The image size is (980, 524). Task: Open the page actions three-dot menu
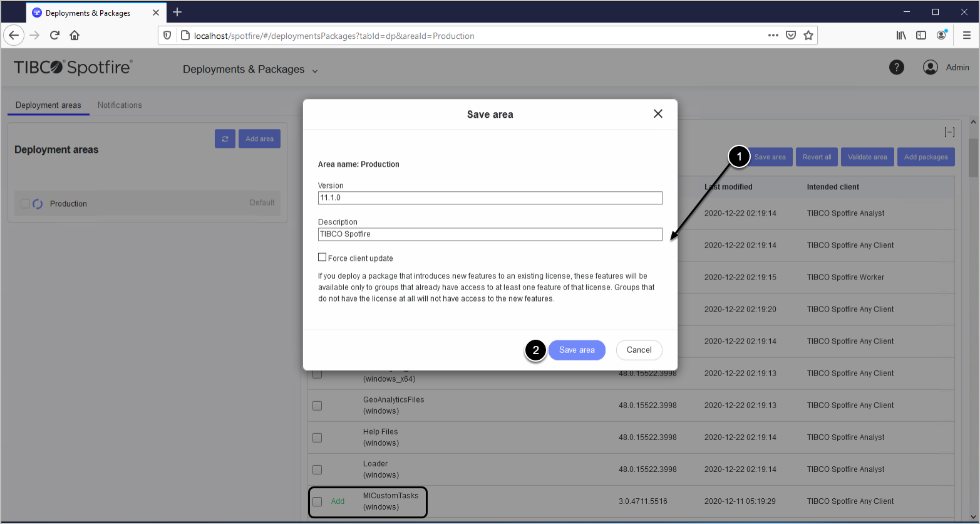tap(773, 36)
